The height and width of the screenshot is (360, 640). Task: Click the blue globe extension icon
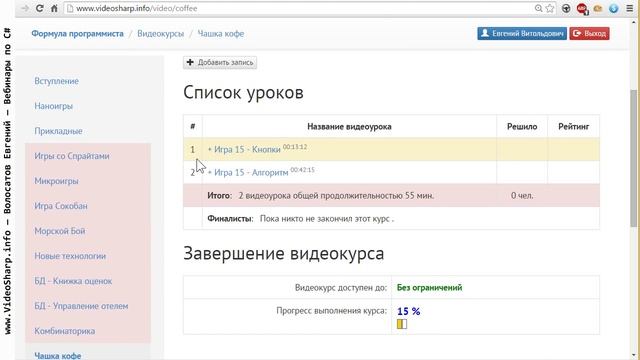[x=613, y=9]
